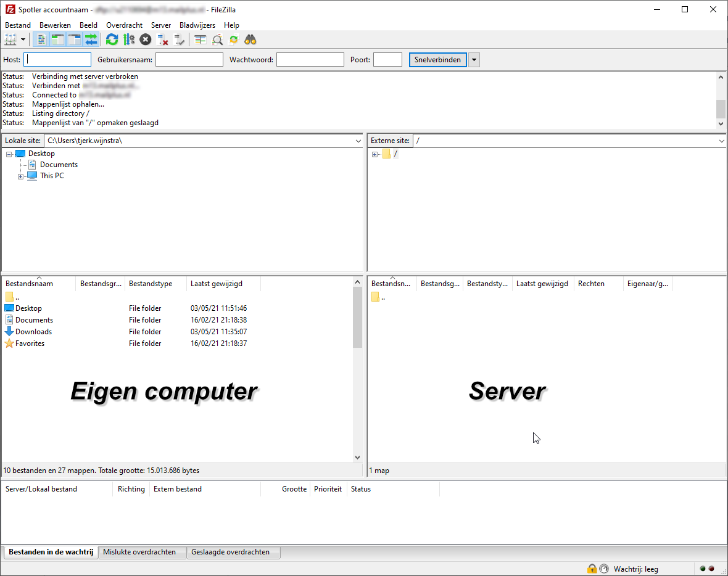The image size is (728, 576).
Task: Toggle directory comparison mode
Action: click(x=217, y=39)
